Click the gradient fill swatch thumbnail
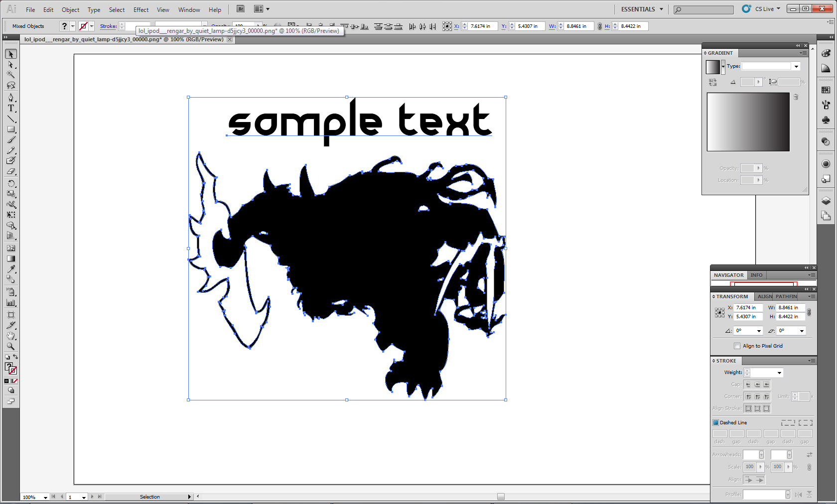837x504 pixels. [713, 67]
